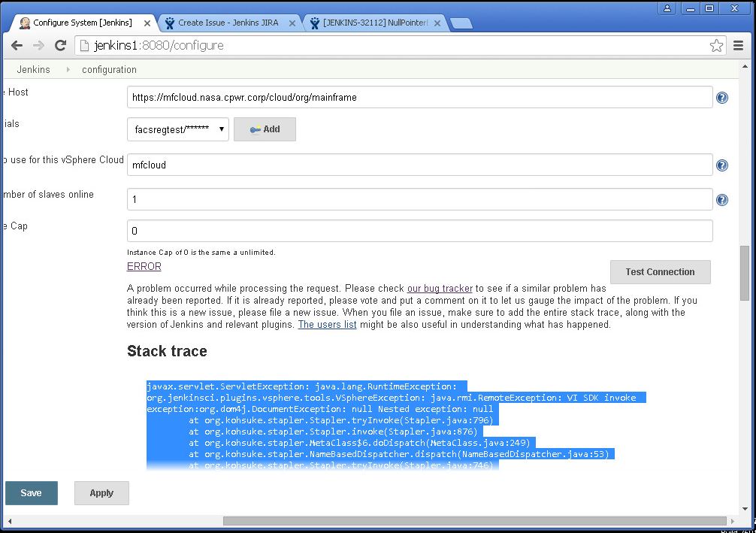Click the Test Connection button

point(660,272)
